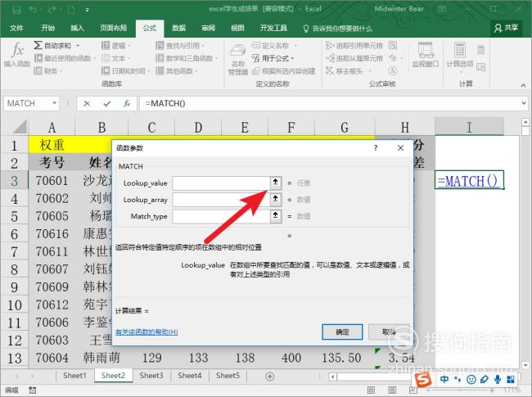Switch to the Data ribbon tab
The height and width of the screenshot is (397, 532).
click(x=178, y=28)
